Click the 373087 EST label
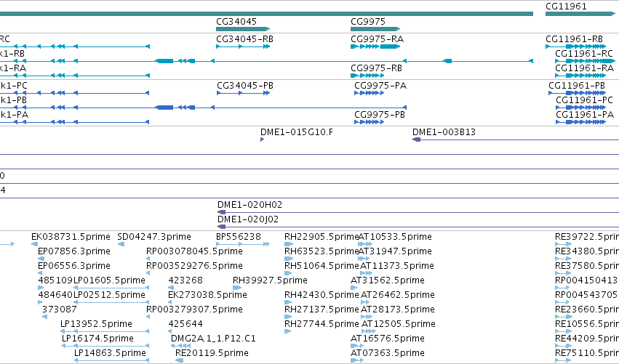The image size is (619, 364). point(59,310)
